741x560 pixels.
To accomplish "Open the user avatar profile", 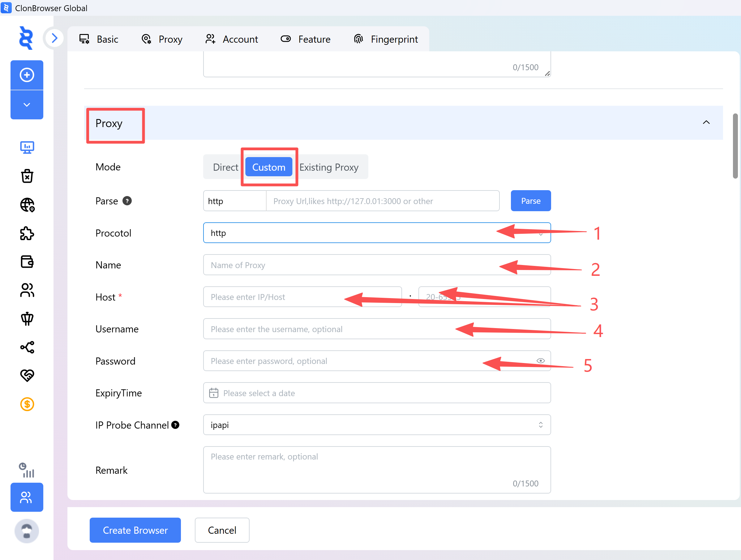I will click(x=27, y=531).
